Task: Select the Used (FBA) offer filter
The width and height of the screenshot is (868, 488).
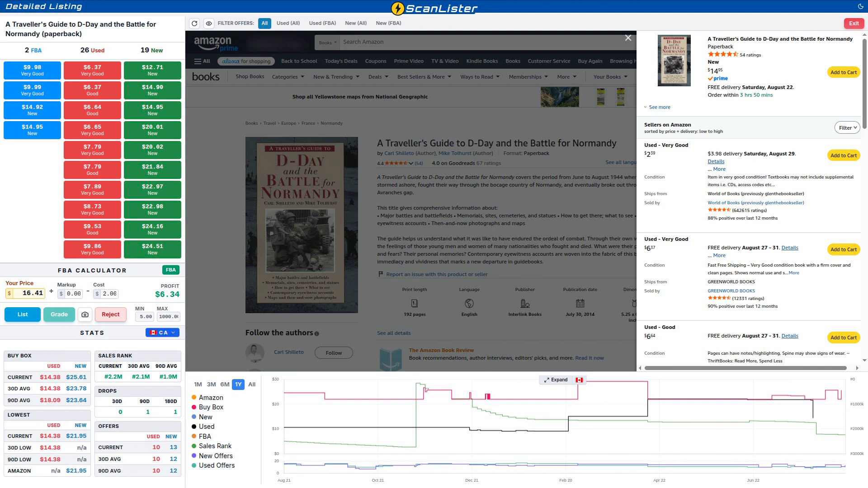Action: click(322, 23)
